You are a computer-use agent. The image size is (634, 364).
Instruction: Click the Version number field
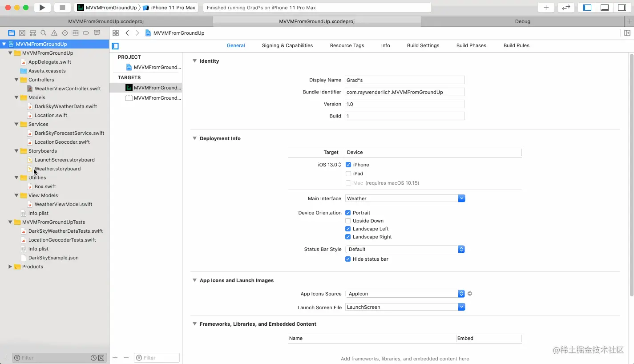(405, 104)
